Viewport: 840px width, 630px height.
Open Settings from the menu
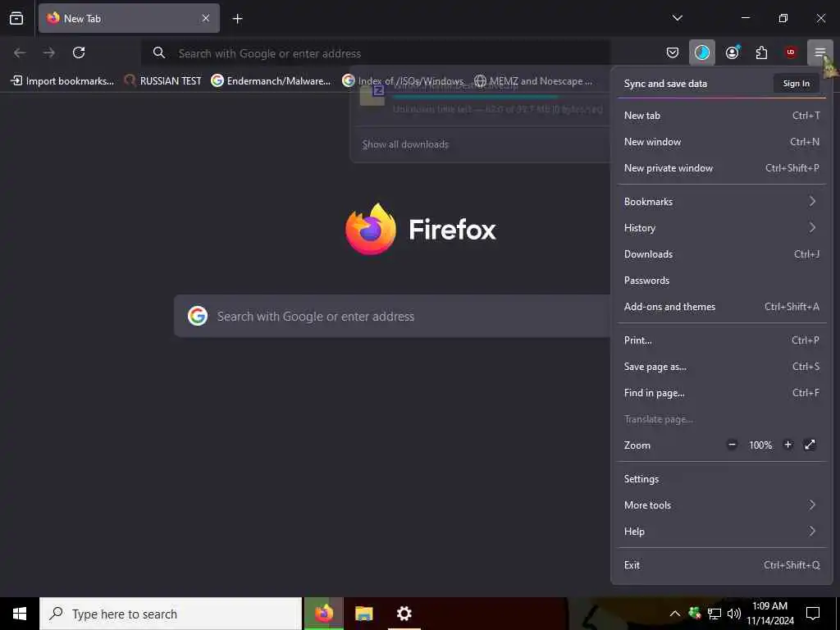tap(722, 479)
